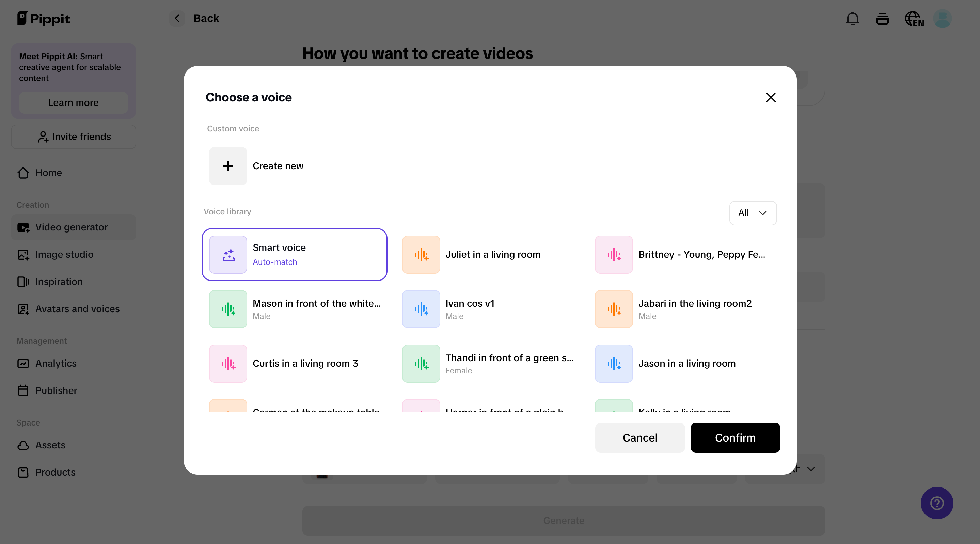Open Image studio from the sidebar icon
Viewport: 980px width, 544px height.
pyautogui.click(x=23, y=255)
